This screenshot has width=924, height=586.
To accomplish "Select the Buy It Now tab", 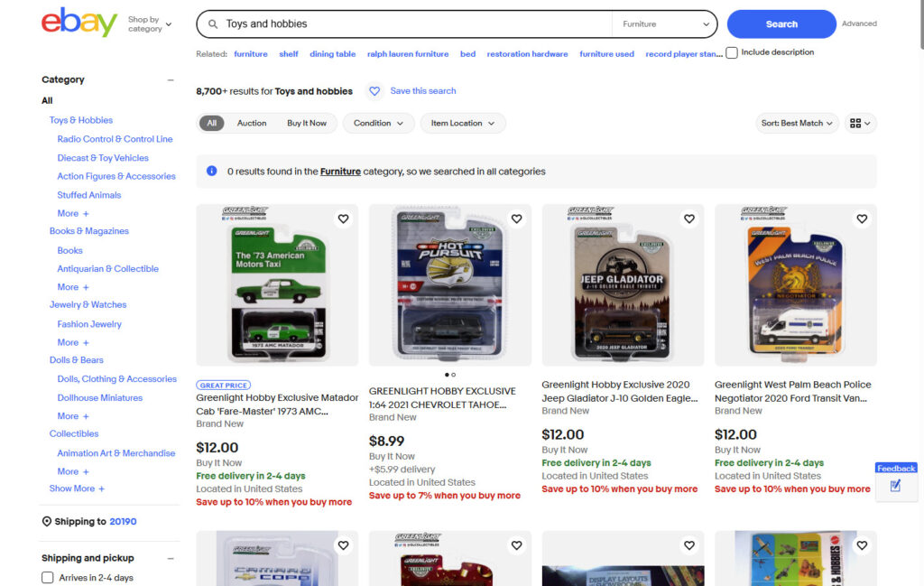I will point(307,123).
